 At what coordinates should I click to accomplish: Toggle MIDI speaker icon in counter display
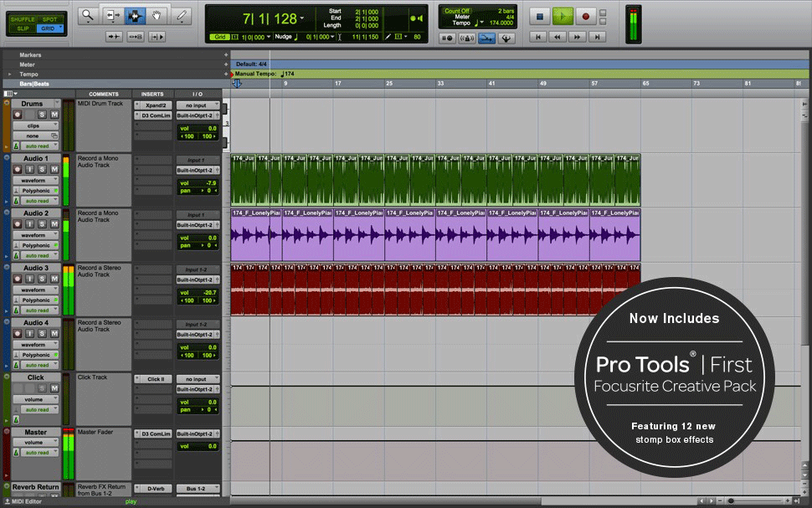coord(420,18)
